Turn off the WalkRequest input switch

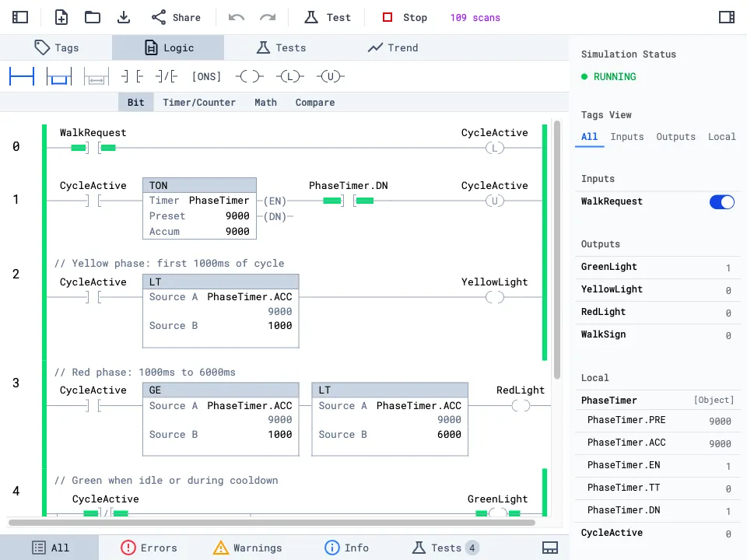click(721, 201)
